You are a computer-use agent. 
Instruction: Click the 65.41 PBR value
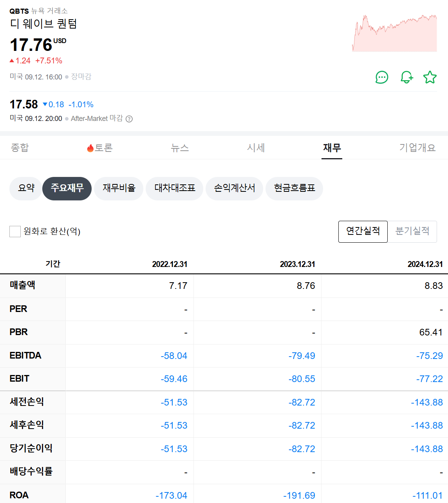(431, 332)
